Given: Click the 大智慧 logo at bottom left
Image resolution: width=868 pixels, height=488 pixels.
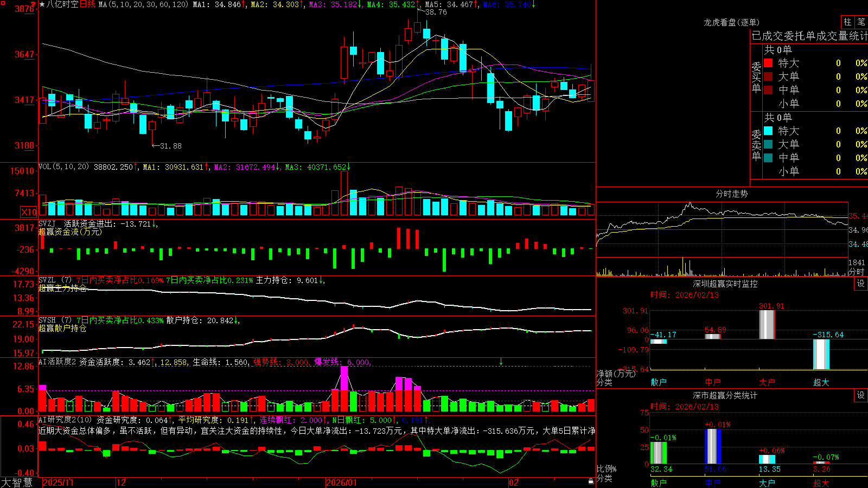Looking at the screenshot, I should tap(17, 483).
